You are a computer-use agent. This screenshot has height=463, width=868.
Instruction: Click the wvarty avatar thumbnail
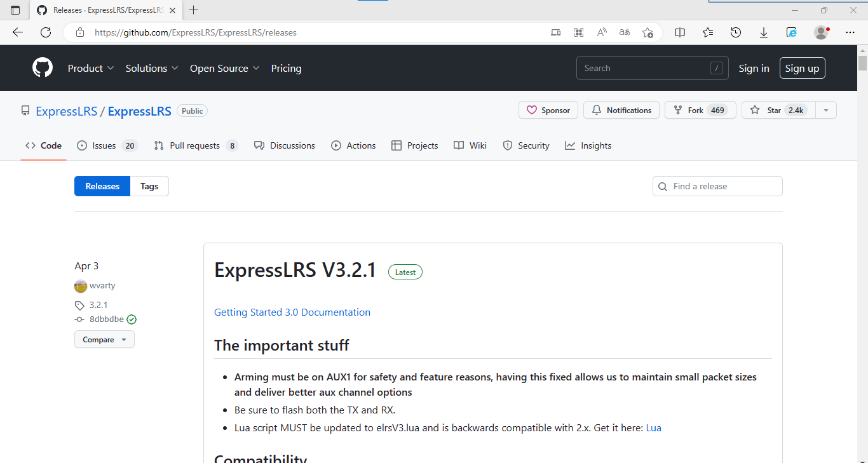point(81,286)
